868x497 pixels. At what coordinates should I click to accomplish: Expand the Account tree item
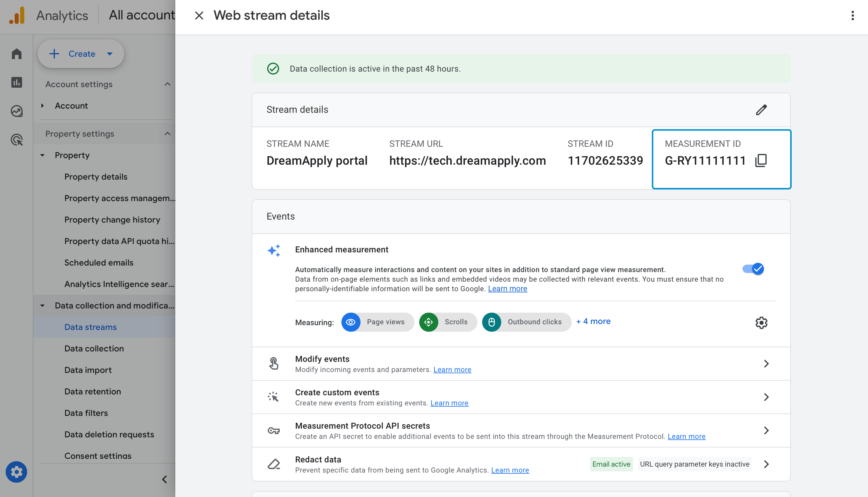(x=42, y=106)
